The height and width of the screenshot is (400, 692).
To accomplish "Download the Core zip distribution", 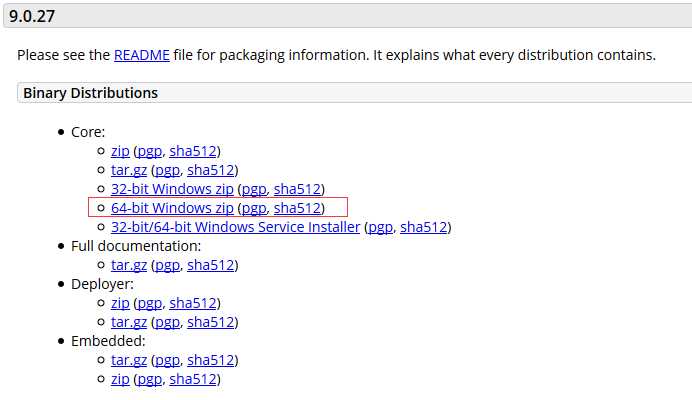I will coord(120,151).
